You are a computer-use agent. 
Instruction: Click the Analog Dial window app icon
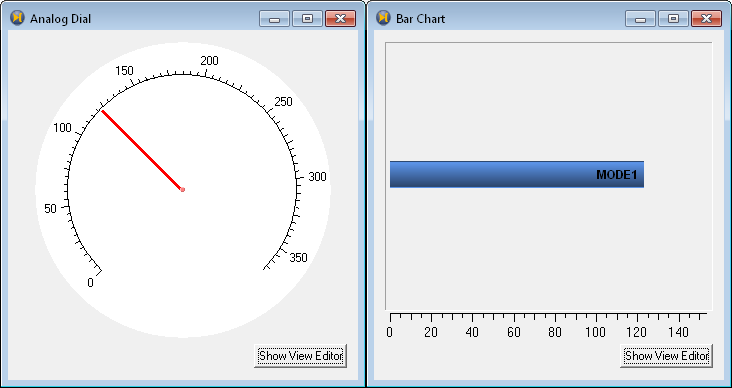click(x=17, y=18)
